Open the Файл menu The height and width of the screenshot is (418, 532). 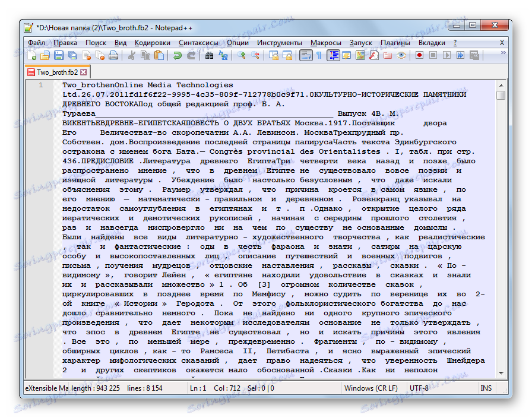(36, 43)
